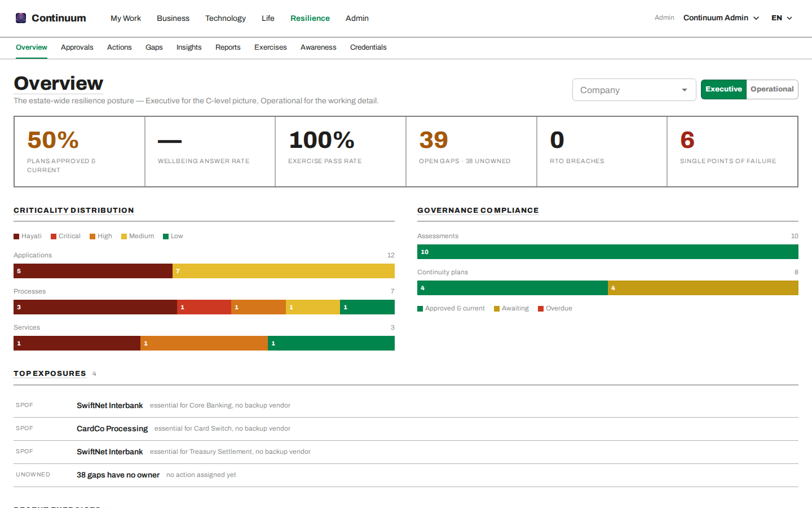Screen dimensions: 812x508
Task: Select the Resilience menu item
Action: pyautogui.click(x=310, y=18)
